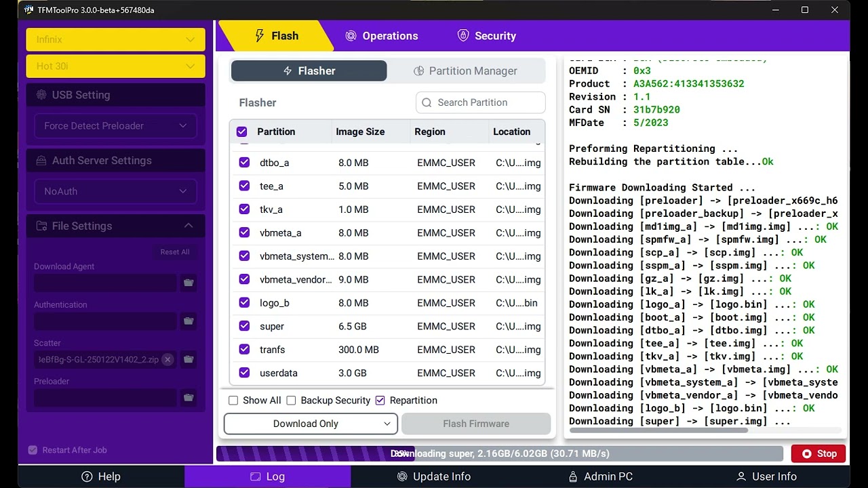Viewport: 868px width, 488px height.
Task: Uncheck the super partition
Action: (x=244, y=326)
